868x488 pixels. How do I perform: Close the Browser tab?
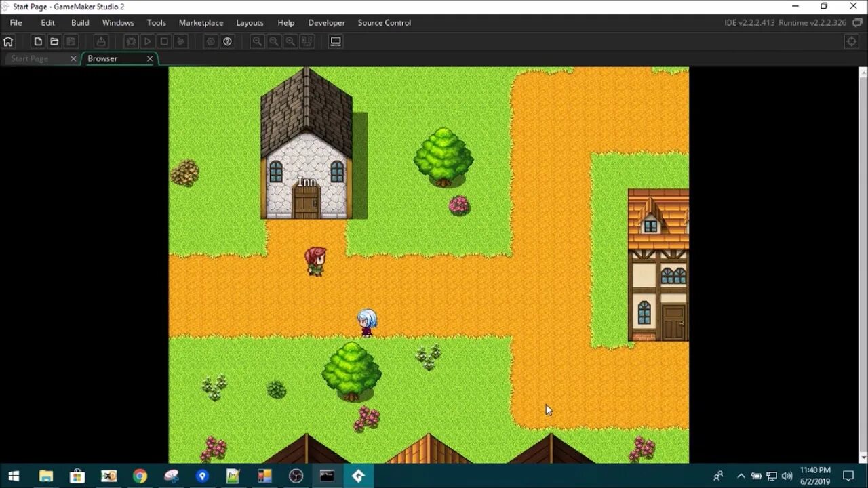(150, 58)
